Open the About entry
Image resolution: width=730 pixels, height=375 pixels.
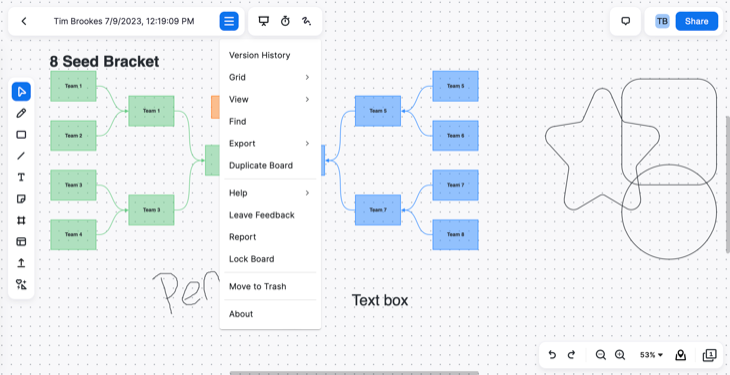(270, 314)
